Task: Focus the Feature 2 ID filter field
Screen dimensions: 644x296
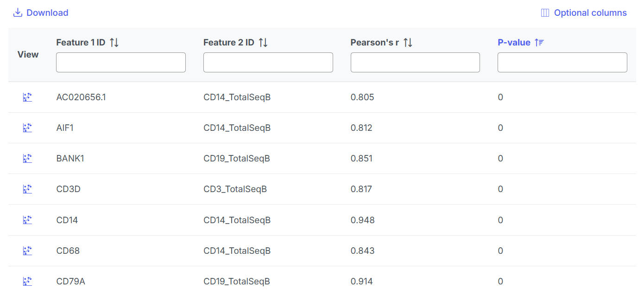Action: click(268, 62)
